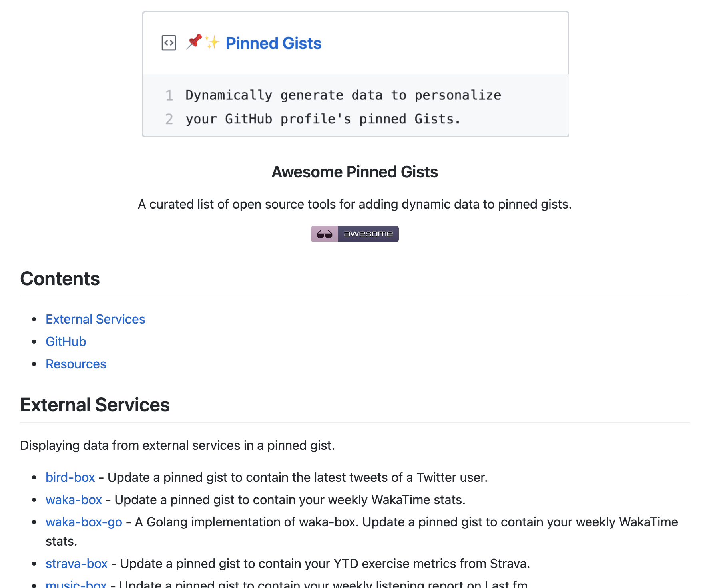
Task: Open the bird-box project link
Action: coord(70,477)
